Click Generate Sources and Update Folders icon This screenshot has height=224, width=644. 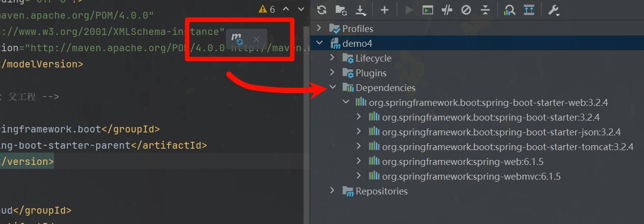(x=341, y=10)
